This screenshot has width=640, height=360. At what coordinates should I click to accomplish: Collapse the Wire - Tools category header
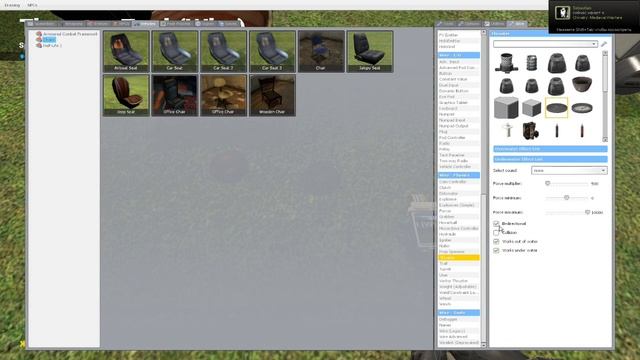point(458,313)
